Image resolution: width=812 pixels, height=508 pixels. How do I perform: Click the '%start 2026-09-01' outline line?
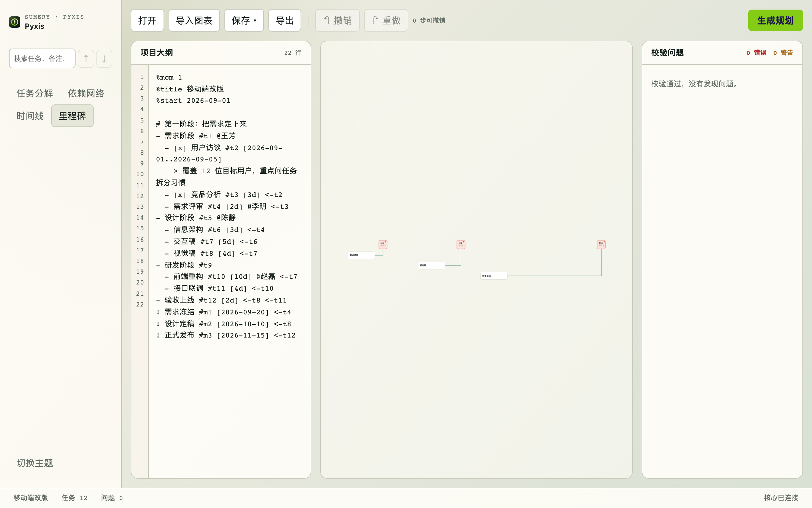click(x=193, y=100)
